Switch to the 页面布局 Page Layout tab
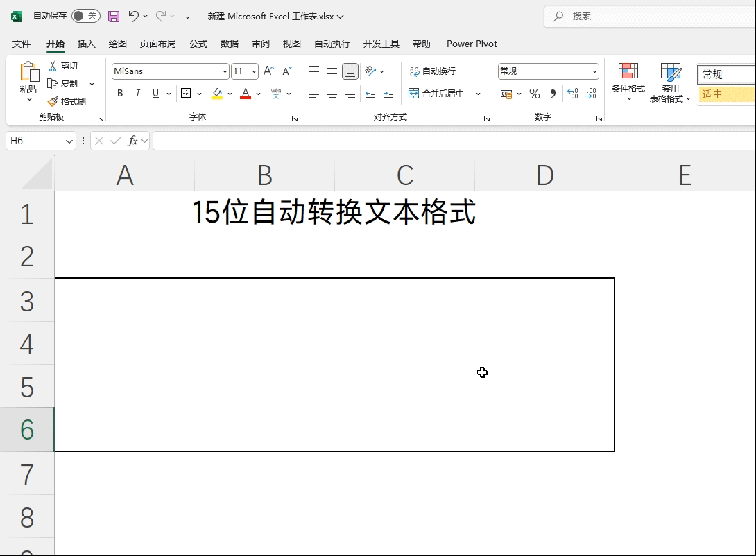756x556 pixels. (157, 44)
